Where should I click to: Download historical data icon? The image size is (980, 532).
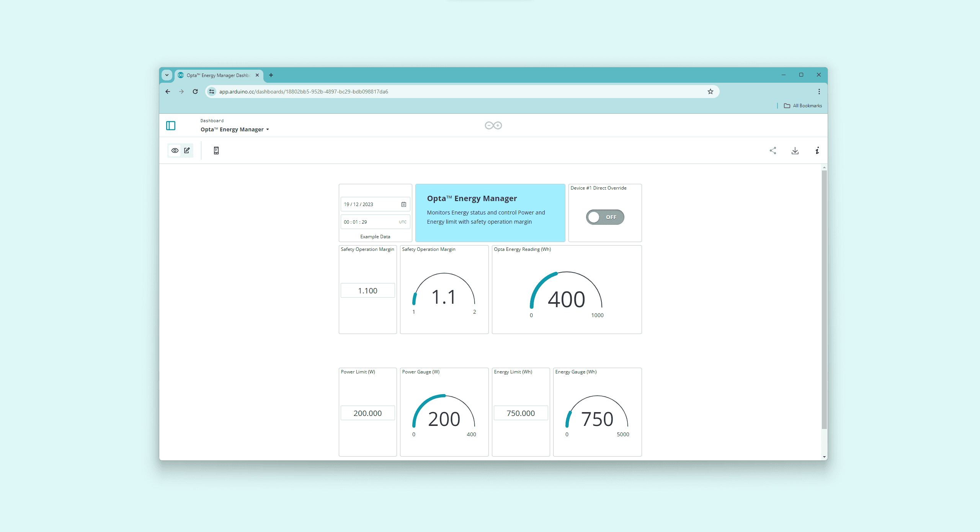coord(795,151)
